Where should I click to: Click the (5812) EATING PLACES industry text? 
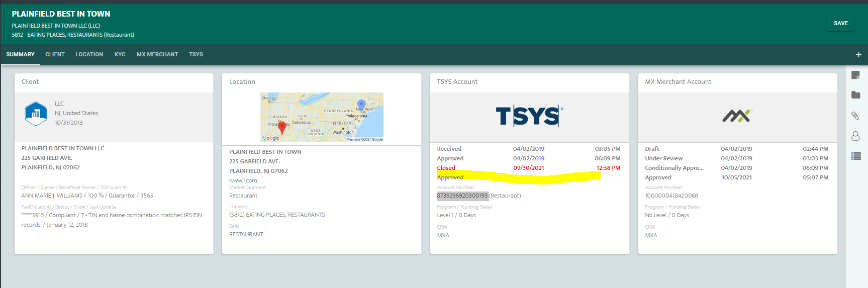tap(277, 215)
